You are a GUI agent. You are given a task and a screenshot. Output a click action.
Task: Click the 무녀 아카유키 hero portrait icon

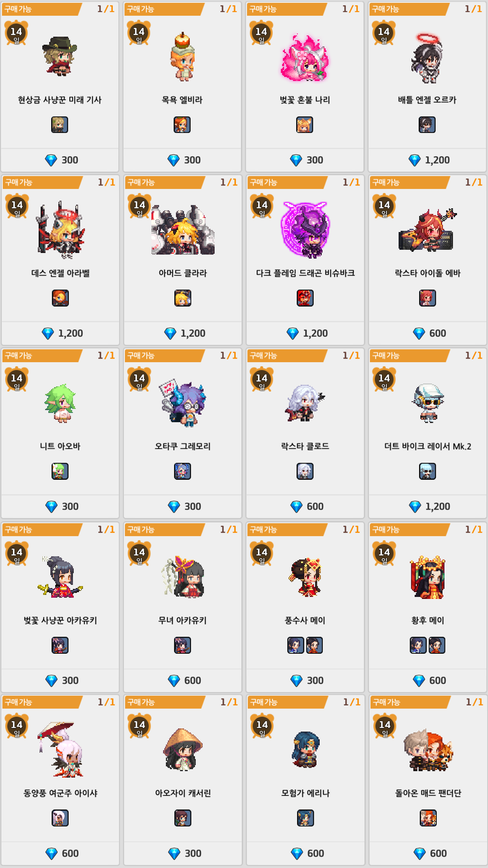(x=183, y=645)
